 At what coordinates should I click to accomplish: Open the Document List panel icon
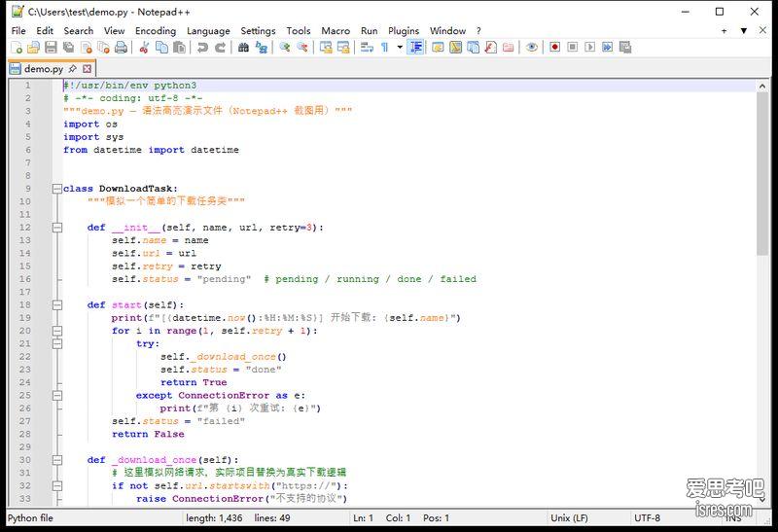(x=473, y=47)
